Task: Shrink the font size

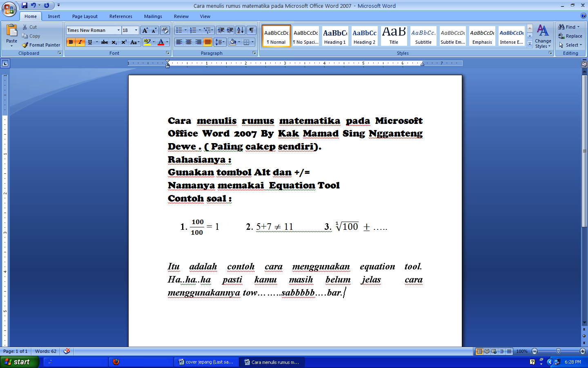Action: [154, 30]
